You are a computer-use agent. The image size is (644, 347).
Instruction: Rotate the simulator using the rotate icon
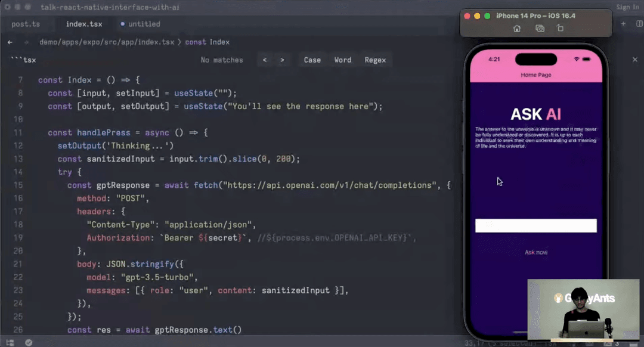pyautogui.click(x=560, y=29)
